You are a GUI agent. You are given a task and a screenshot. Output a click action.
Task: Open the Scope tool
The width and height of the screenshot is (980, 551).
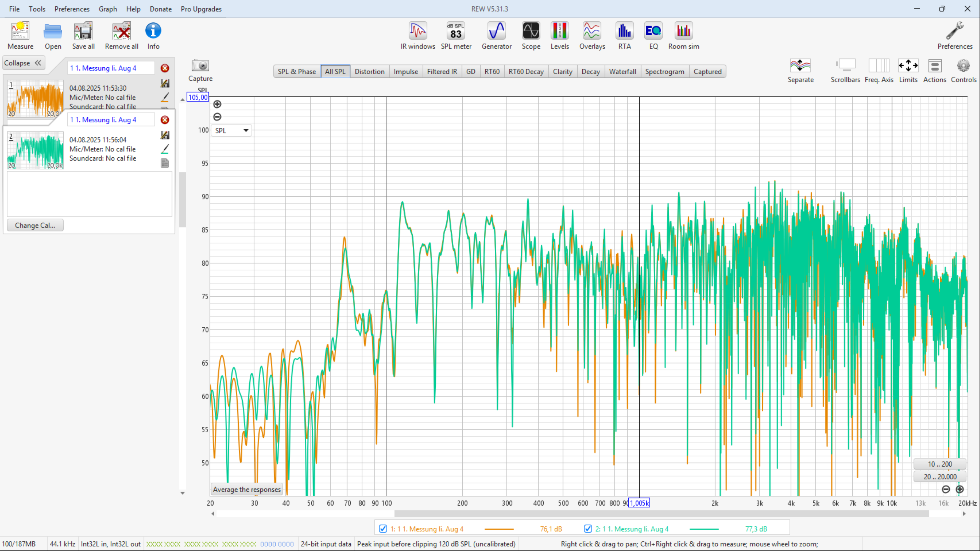531,36
